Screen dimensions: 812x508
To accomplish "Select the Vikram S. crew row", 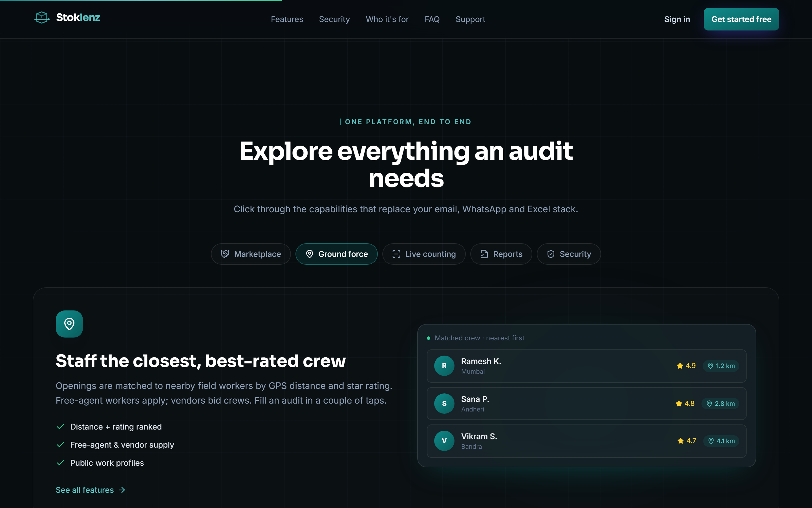I will [x=586, y=441].
